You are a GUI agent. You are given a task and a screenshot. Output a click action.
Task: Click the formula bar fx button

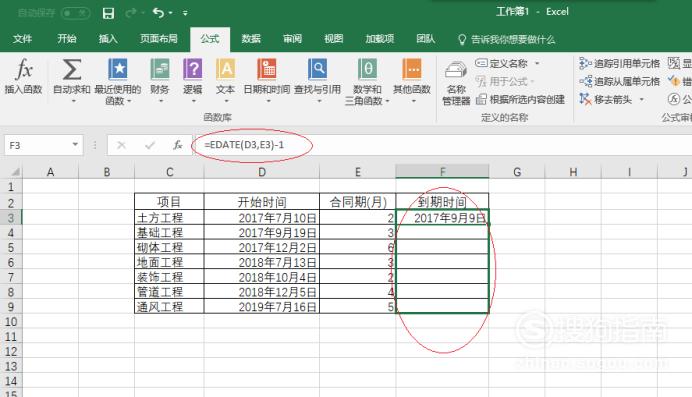point(178,145)
